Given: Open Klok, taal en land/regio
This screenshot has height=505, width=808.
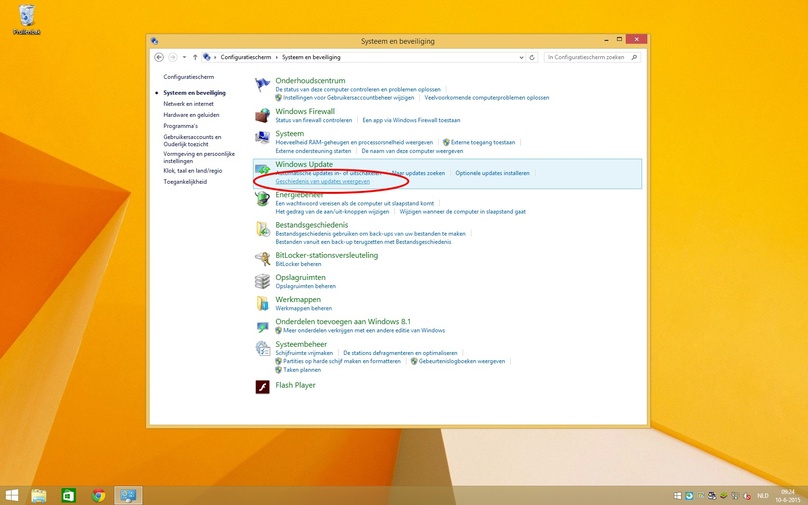Looking at the screenshot, I should [193, 171].
